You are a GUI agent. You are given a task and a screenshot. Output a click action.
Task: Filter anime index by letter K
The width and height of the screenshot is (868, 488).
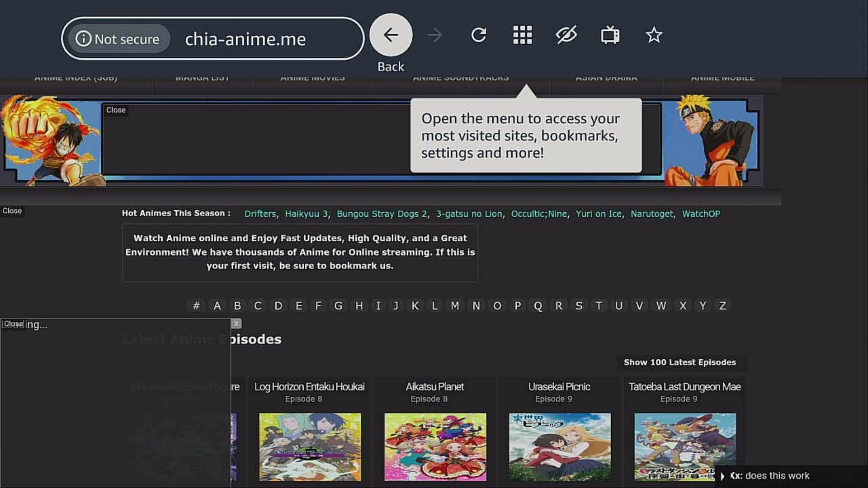click(x=415, y=306)
